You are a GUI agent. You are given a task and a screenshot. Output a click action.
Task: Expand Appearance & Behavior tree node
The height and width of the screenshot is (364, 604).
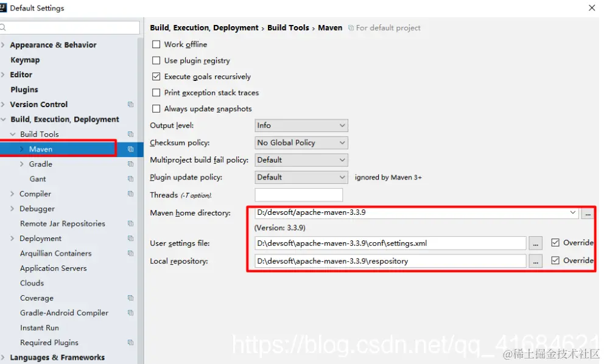pos(2,44)
